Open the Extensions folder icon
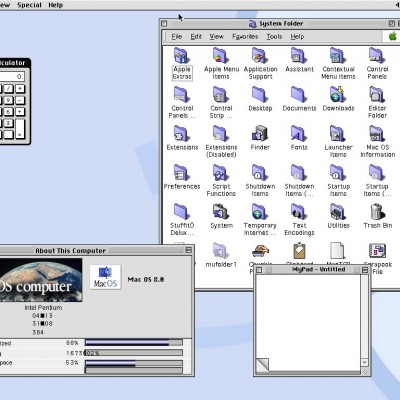The height and width of the screenshot is (400, 400). point(182,134)
